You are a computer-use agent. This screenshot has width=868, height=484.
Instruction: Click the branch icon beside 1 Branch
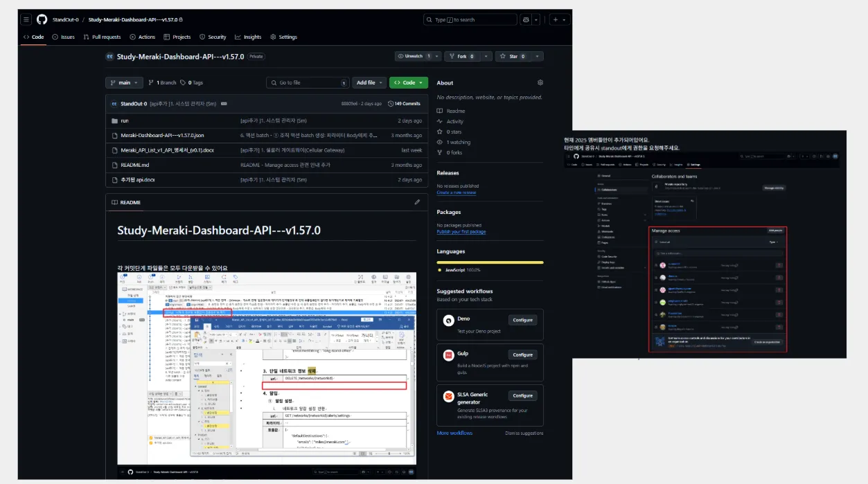pyautogui.click(x=151, y=82)
